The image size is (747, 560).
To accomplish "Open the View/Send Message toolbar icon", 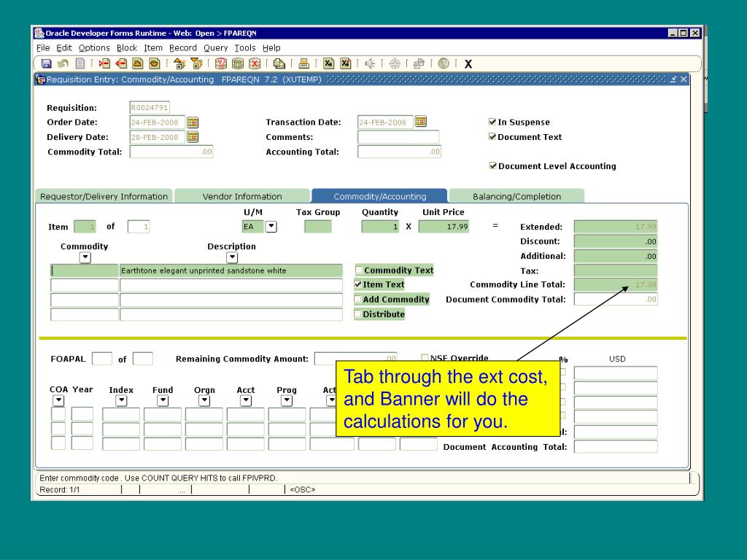I will click(279, 63).
